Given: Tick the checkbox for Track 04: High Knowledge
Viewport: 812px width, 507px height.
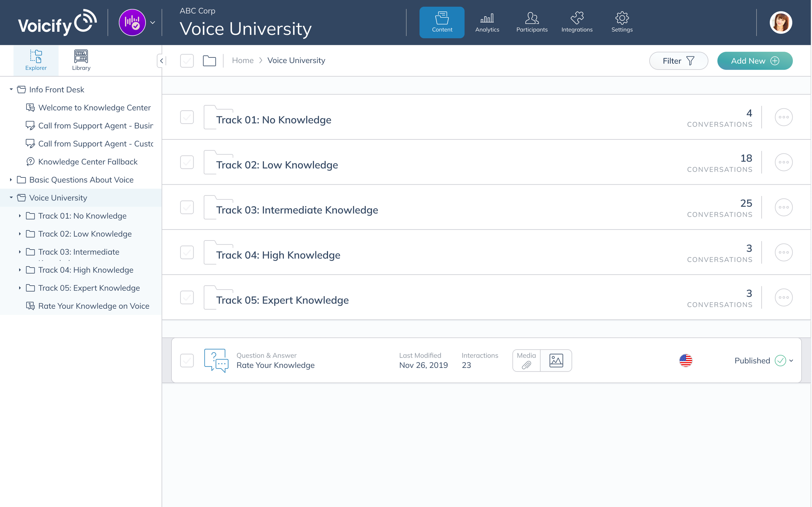Looking at the screenshot, I should [187, 252].
